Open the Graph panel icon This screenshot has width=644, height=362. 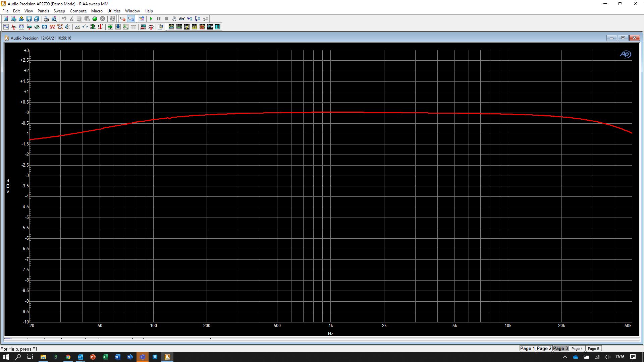pos(125,27)
